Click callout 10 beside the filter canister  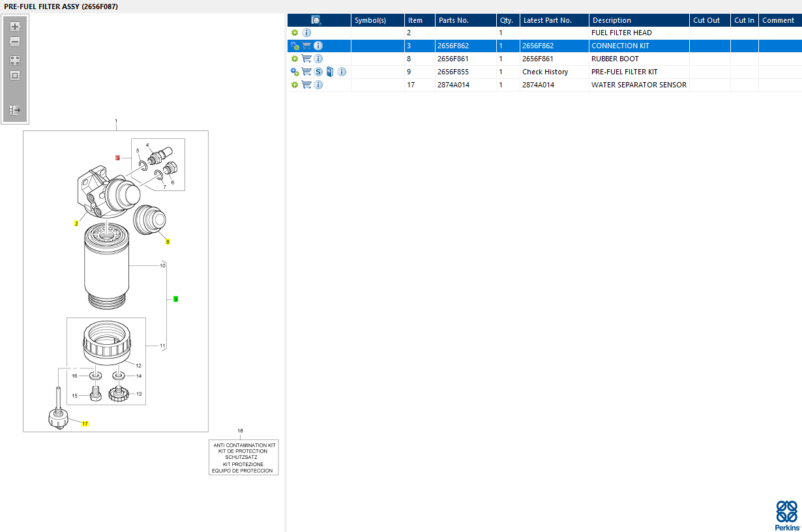(162, 265)
